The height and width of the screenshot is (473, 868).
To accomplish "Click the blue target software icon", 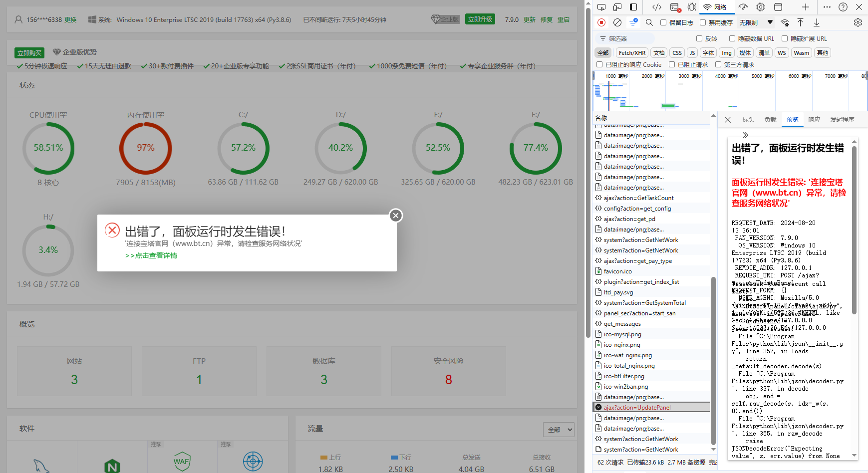I will [253, 462].
